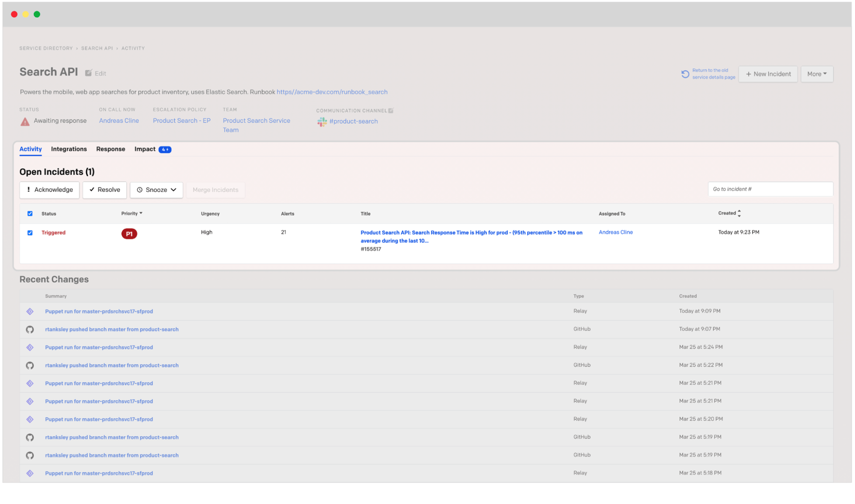Click GitHub icon on Mar 25 5:22 PM change
Viewport: 855px width, 504px height.
point(30,366)
